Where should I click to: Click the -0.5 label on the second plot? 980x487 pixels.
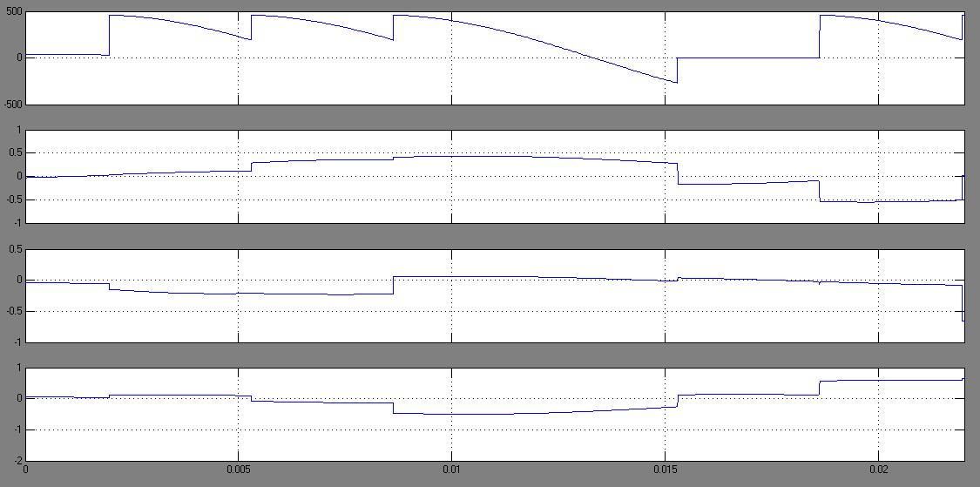[14, 200]
